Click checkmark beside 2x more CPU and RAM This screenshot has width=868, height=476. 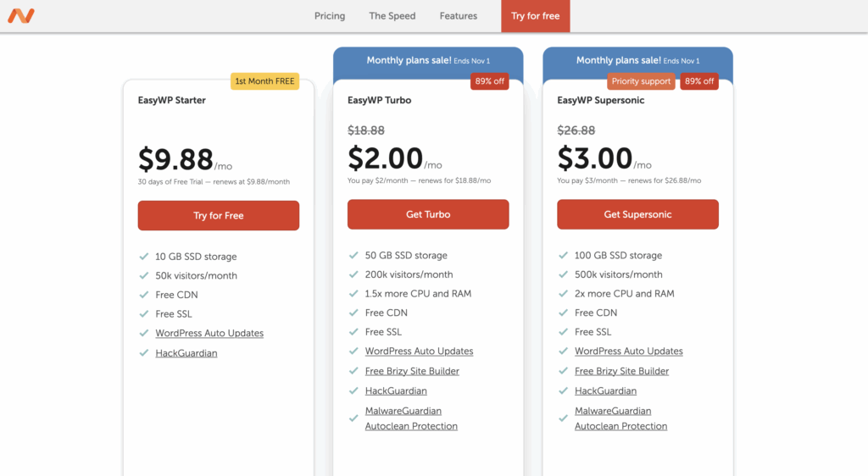tap(564, 294)
